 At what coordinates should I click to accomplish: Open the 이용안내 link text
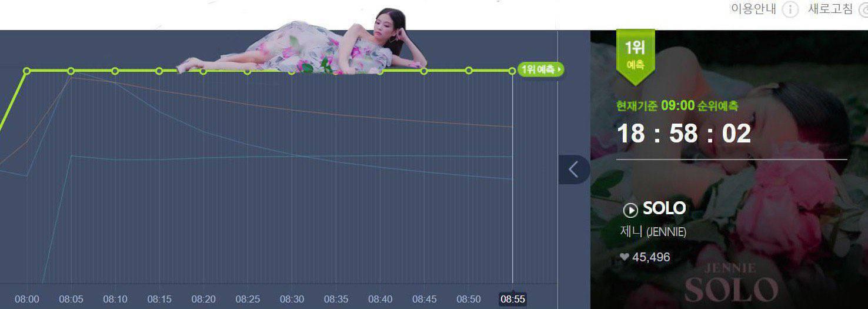click(x=753, y=9)
